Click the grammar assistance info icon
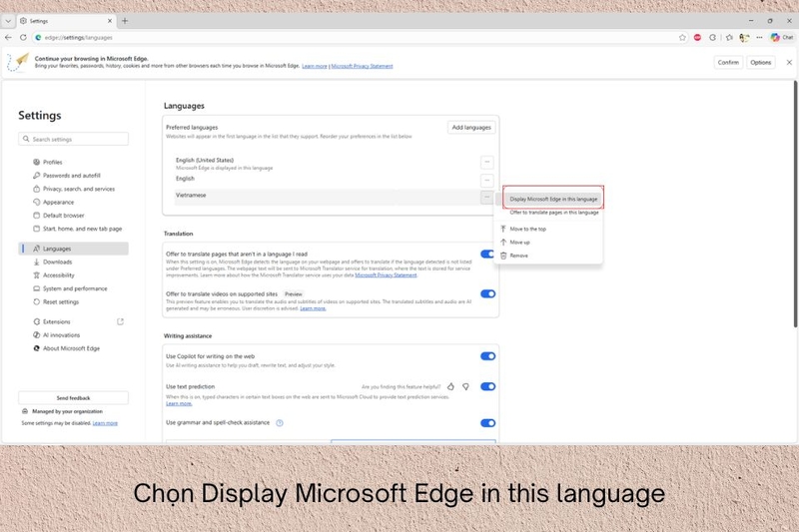Viewport: 799px width, 532px height. click(280, 422)
